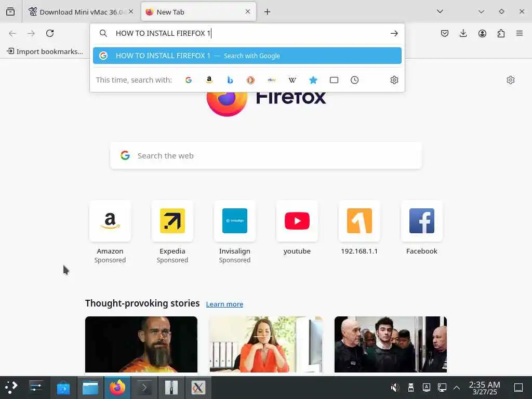Launch Discover software store from taskbar
Viewport: 532px width, 399px height.
pyautogui.click(x=63, y=388)
